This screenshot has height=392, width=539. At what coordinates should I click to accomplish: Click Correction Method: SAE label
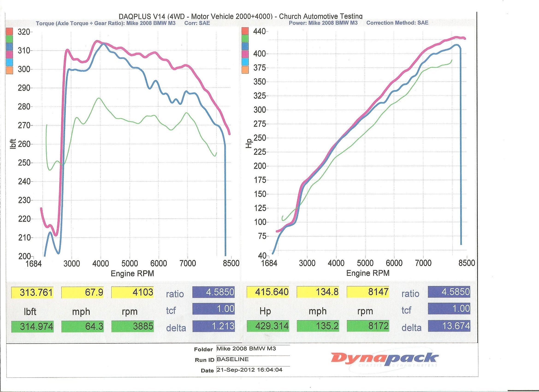point(397,23)
